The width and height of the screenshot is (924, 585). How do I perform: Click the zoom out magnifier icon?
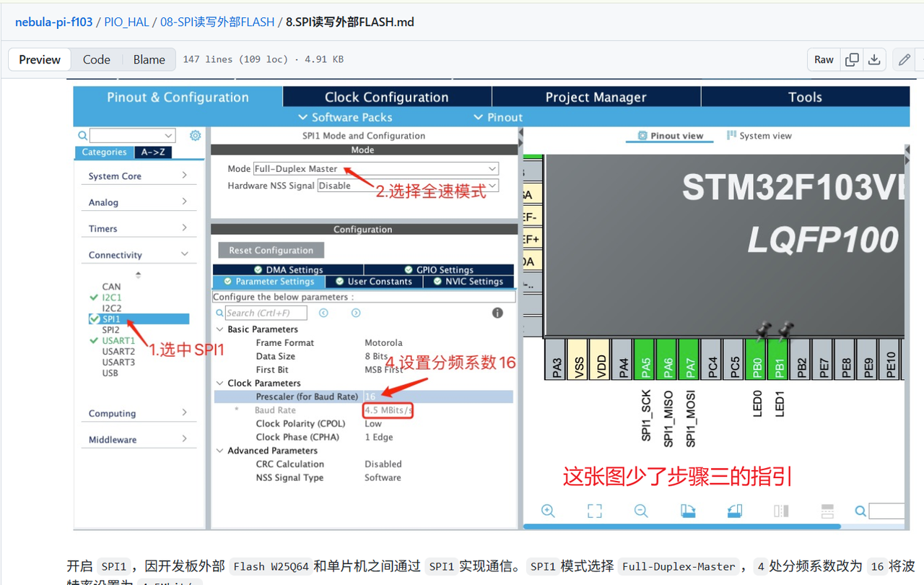point(641,511)
